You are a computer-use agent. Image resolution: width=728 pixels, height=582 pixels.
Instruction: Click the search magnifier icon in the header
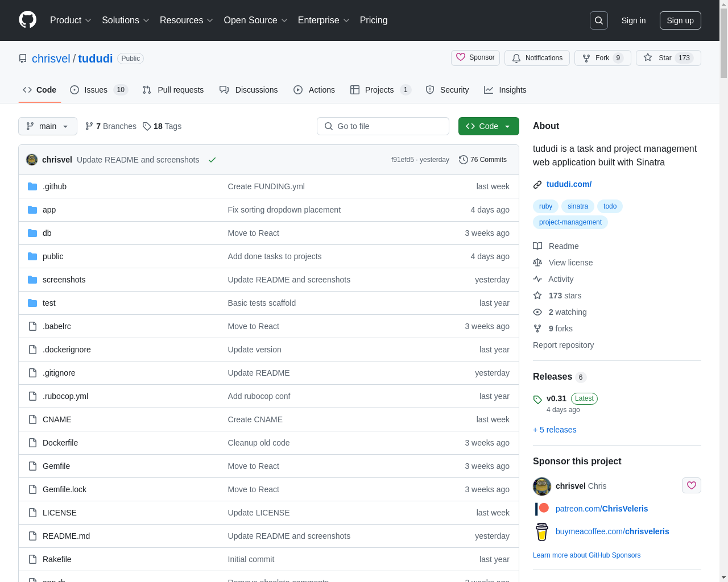pyautogui.click(x=599, y=20)
